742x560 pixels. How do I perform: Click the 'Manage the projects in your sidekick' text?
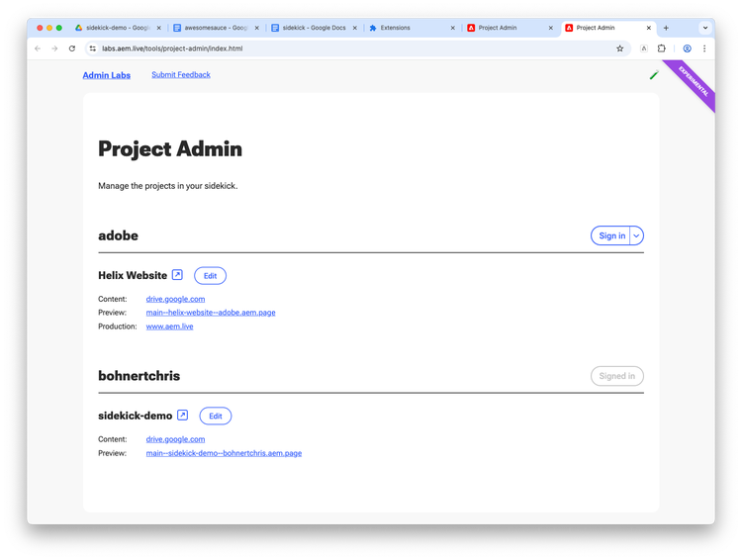168,186
